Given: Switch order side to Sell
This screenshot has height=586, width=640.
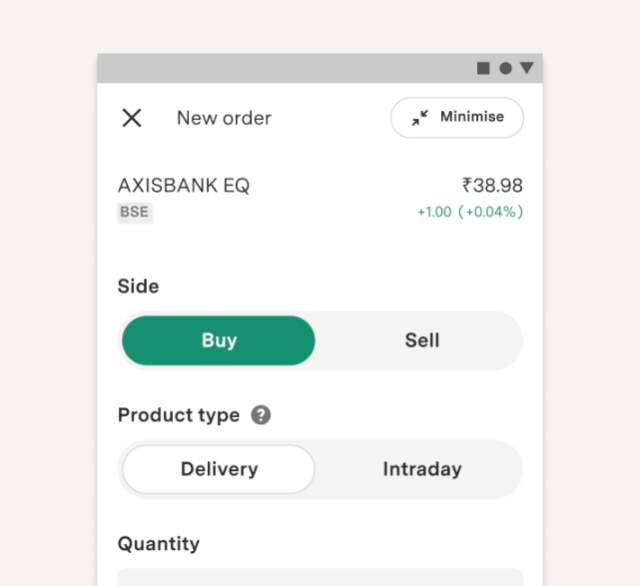Looking at the screenshot, I should [x=422, y=340].
